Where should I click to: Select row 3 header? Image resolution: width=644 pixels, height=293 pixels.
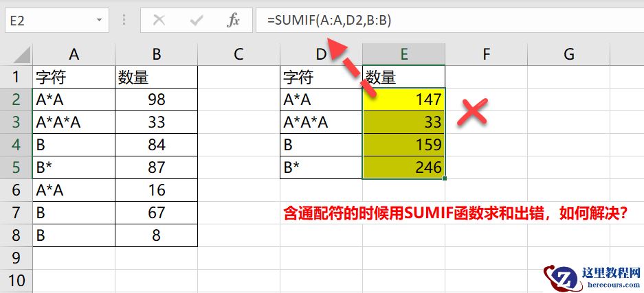click(16, 121)
